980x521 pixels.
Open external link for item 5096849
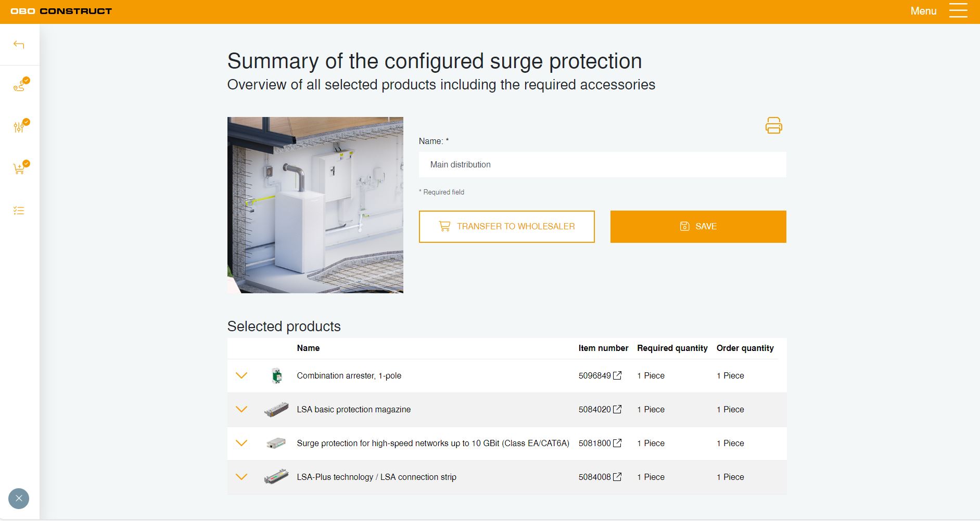click(617, 375)
